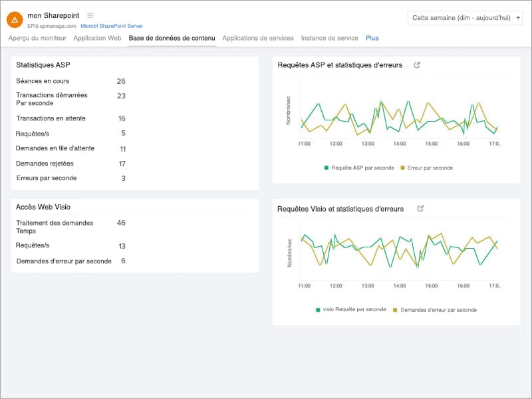Click the orange warning alert icon
Screen dimensions: 532x399
pos(15,20)
